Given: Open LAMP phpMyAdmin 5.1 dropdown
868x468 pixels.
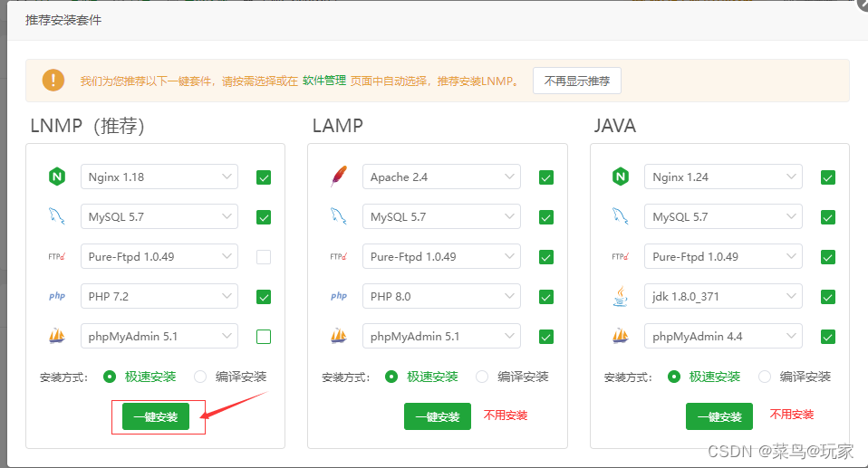Looking at the screenshot, I should coord(442,337).
